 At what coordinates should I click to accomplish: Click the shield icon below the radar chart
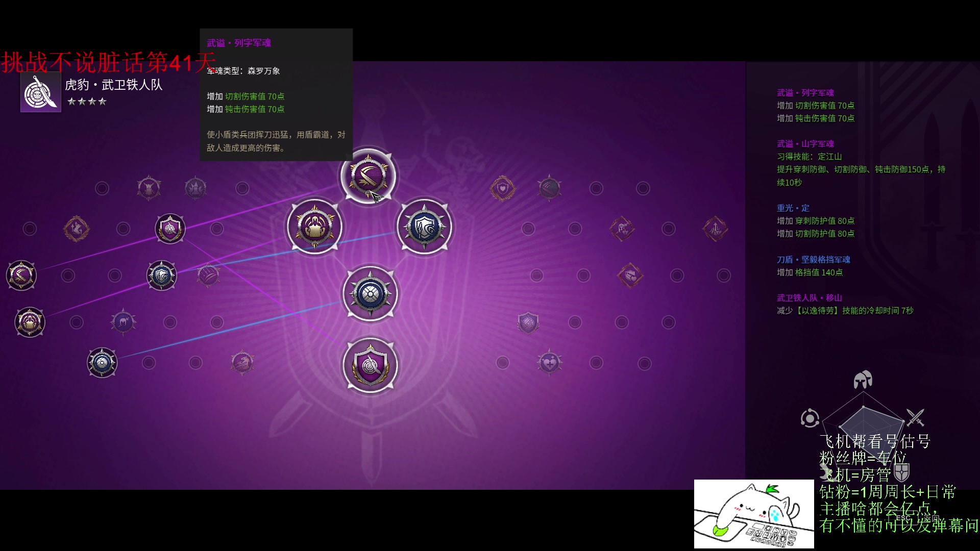(x=902, y=472)
